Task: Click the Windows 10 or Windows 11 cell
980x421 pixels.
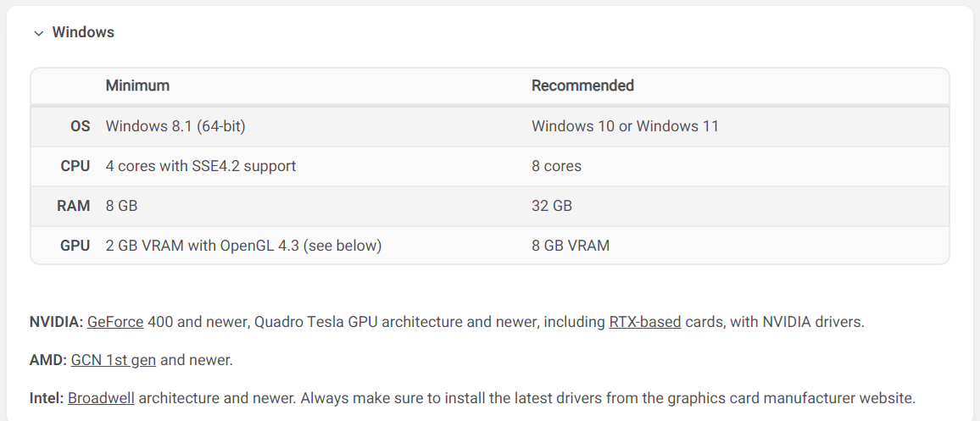Action: 625,126
